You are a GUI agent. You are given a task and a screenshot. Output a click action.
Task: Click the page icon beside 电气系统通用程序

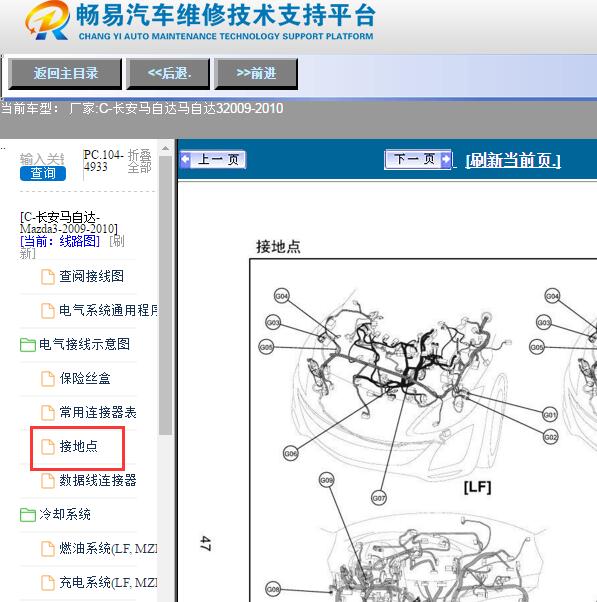48,311
